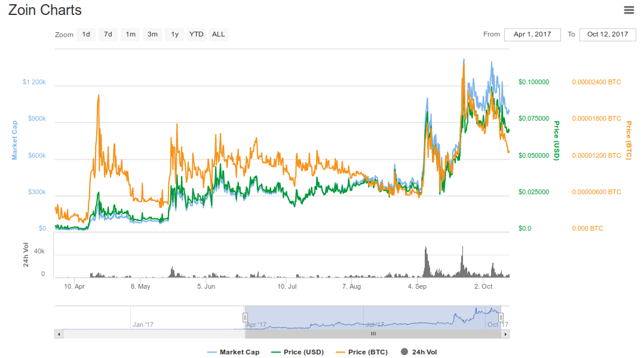Click the $0.025000 USD price axis label
Screen dimensions: 644x358
533,192
